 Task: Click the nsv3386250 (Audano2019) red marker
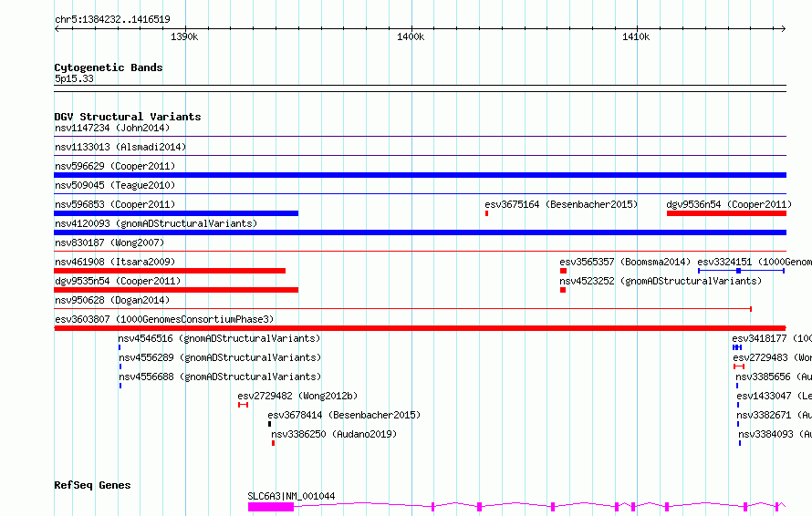[273, 443]
